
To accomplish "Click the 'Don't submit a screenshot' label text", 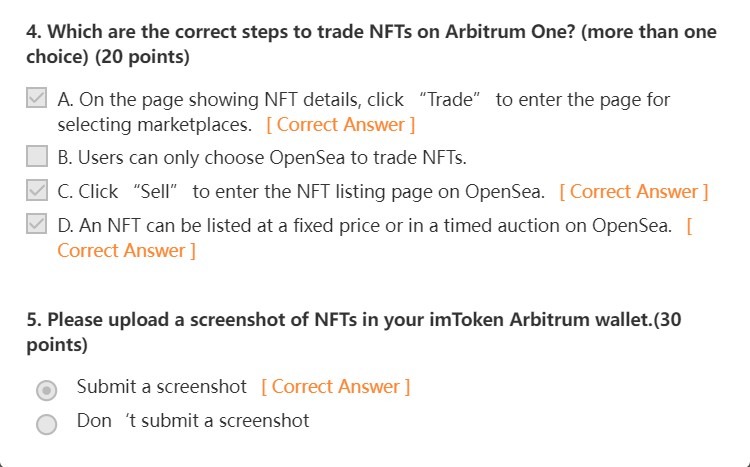I will coord(193,421).
